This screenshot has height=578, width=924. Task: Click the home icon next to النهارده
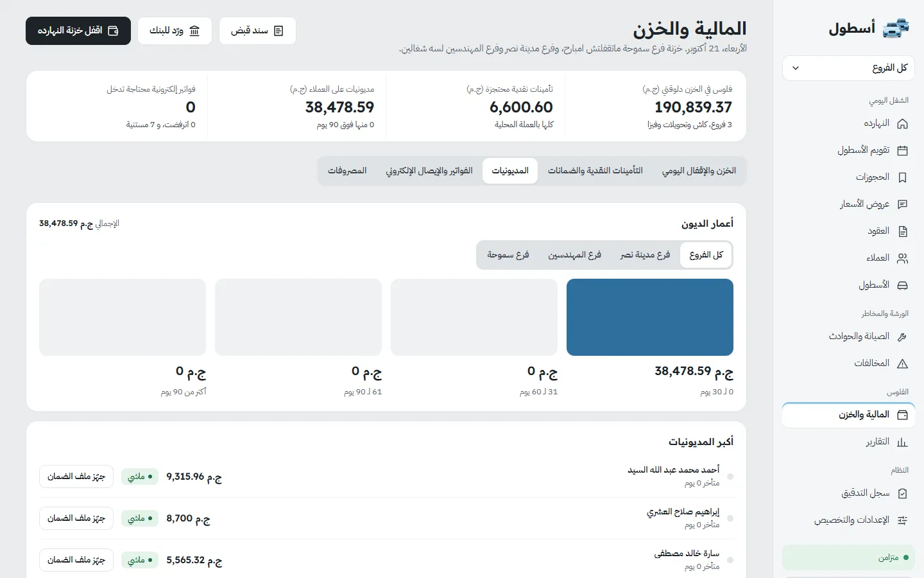(902, 123)
